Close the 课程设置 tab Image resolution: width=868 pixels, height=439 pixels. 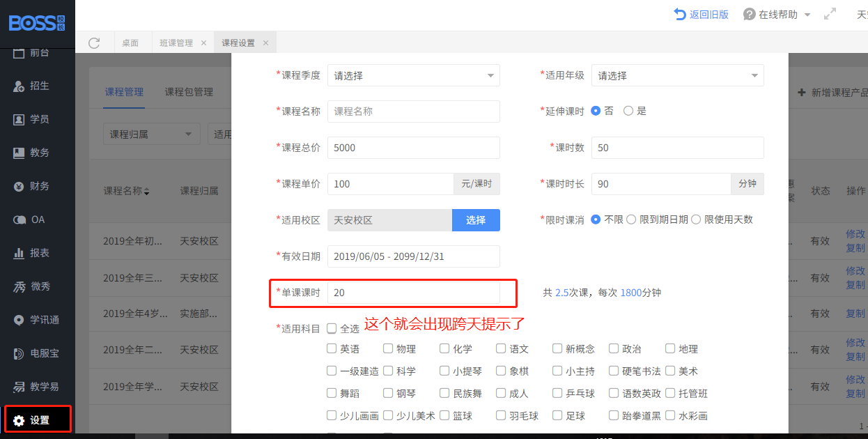click(265, 43)
